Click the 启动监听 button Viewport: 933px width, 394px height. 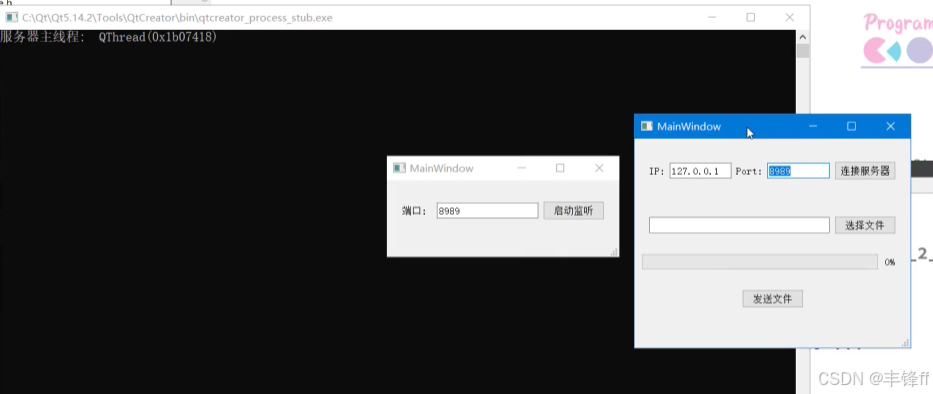[x=573, y=211]
